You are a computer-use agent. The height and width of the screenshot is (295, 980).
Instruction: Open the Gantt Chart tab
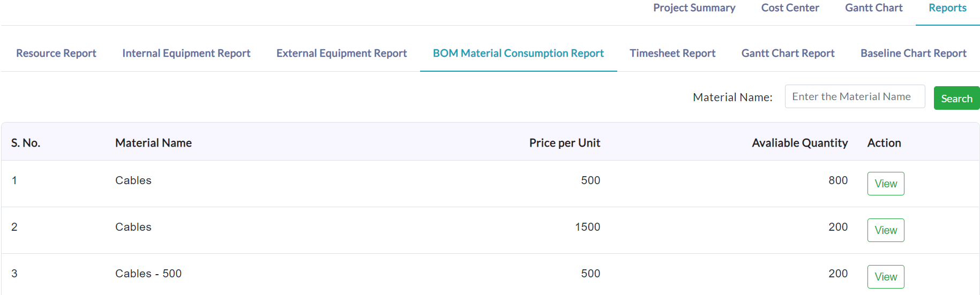tap(873, 8)
